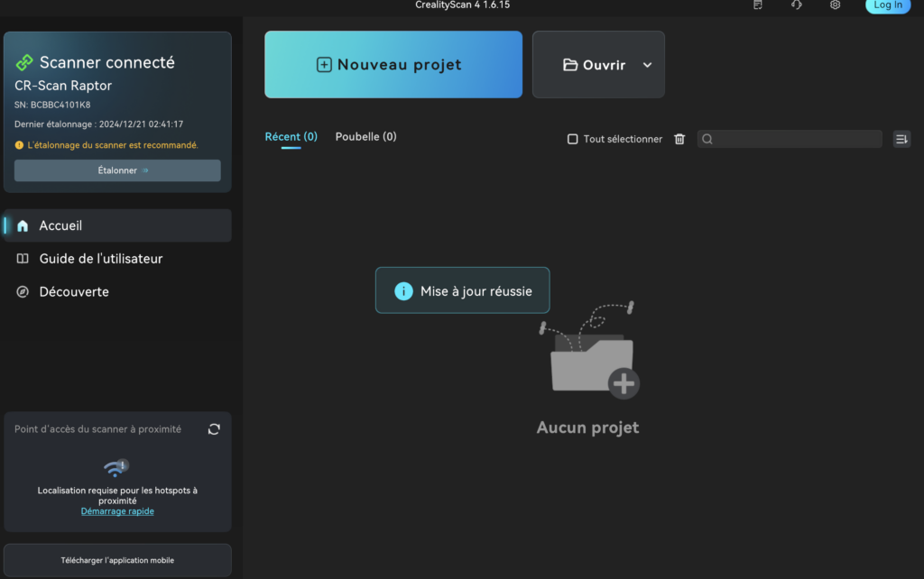Viewport: 924px width, 579px height.
Task: Click the book icon for user guide
Action: (x=23, y=259)
